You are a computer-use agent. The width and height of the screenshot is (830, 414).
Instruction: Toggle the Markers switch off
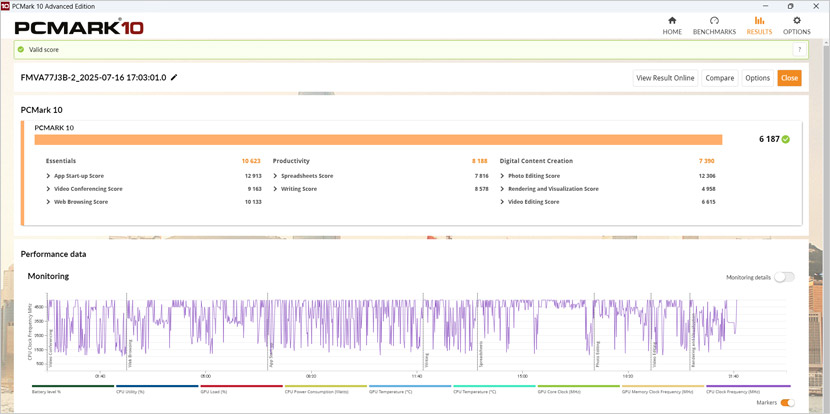pos(787,403)
